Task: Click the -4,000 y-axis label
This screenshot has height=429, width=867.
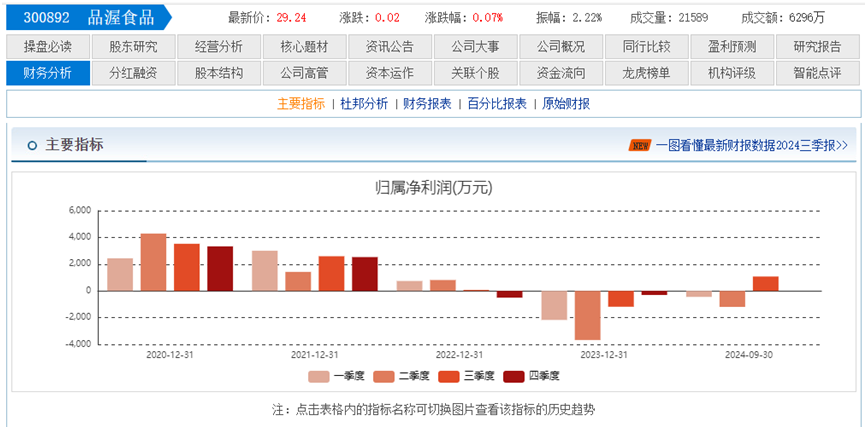Action: pyautogui.click(x=79, y=344)
